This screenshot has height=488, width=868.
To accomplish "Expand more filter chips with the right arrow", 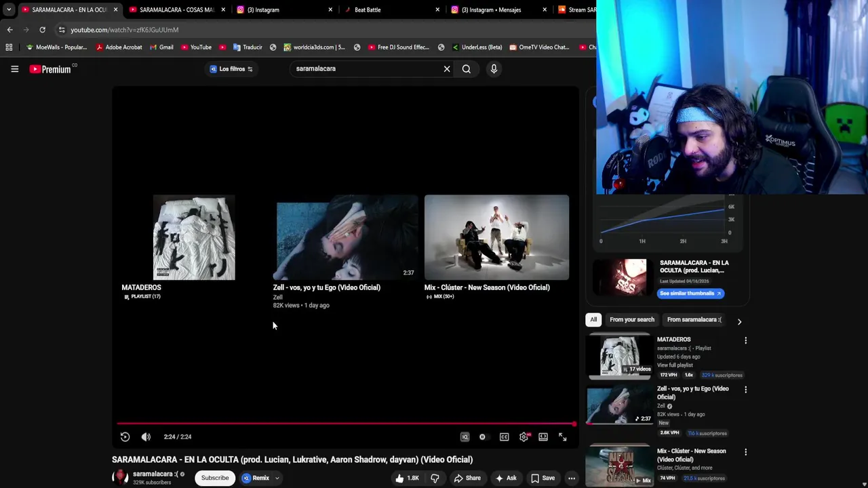I will (x=739, y=322).
